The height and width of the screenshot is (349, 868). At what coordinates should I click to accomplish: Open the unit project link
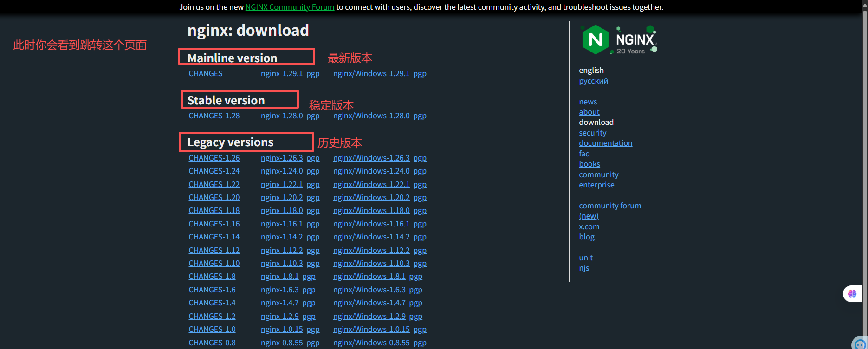[586, 258]
